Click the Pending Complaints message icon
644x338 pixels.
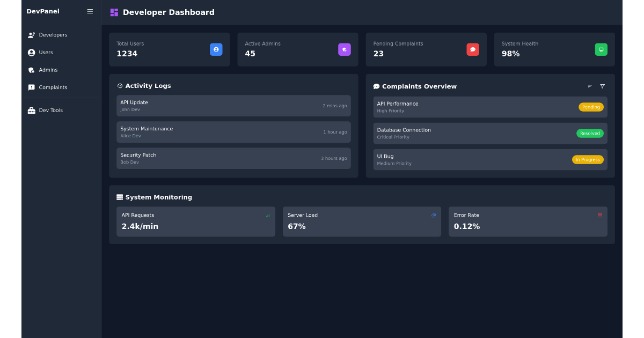(x=472, y=49)
